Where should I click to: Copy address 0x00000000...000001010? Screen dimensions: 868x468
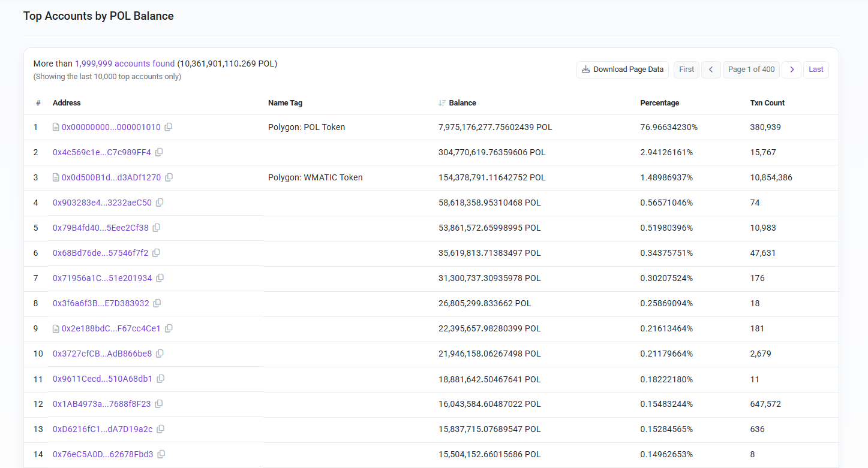click(169, 127)
